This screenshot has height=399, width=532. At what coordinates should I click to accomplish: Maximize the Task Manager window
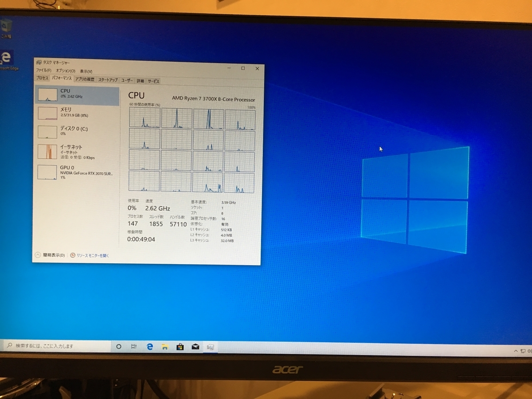click(x=243, y=68)
